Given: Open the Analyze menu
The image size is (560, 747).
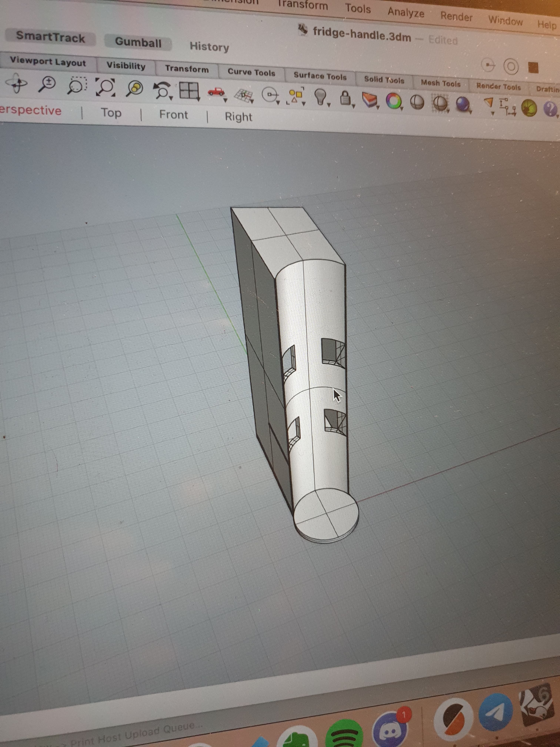Looking at the screenshot, I should (406, 12).
